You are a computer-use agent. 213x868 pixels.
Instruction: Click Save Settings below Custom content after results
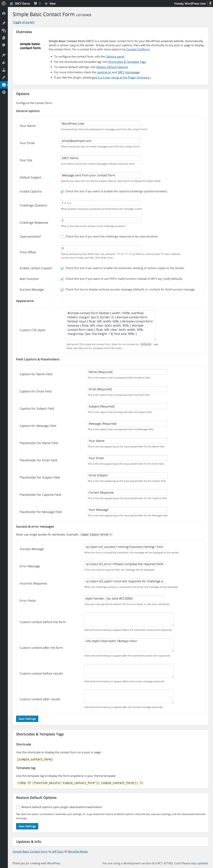(27, 719)
